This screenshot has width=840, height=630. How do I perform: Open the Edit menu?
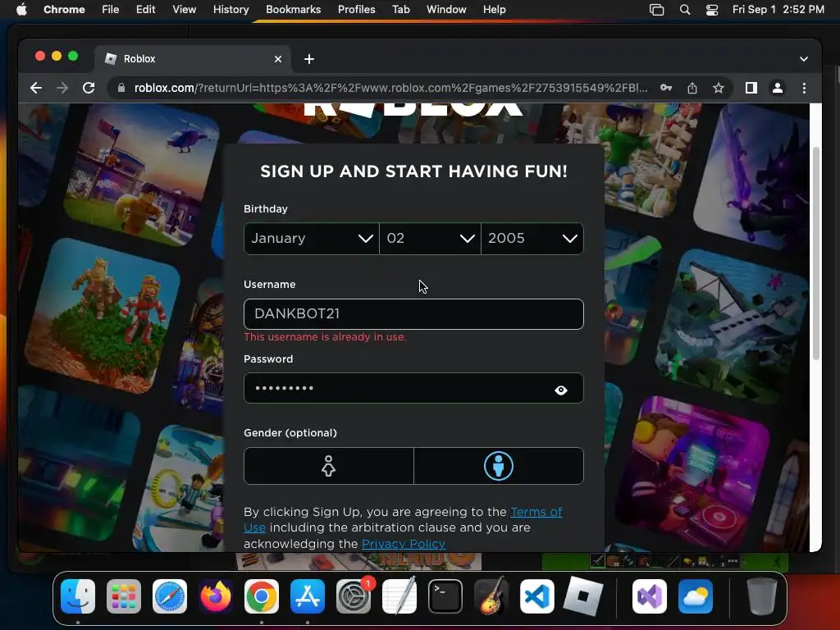click(x=146, y=10)
